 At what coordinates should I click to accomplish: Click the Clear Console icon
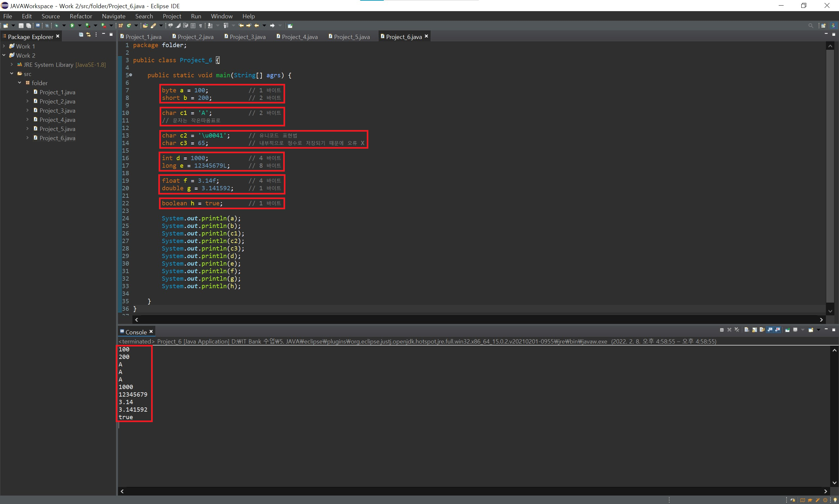[x=747, y=330]
